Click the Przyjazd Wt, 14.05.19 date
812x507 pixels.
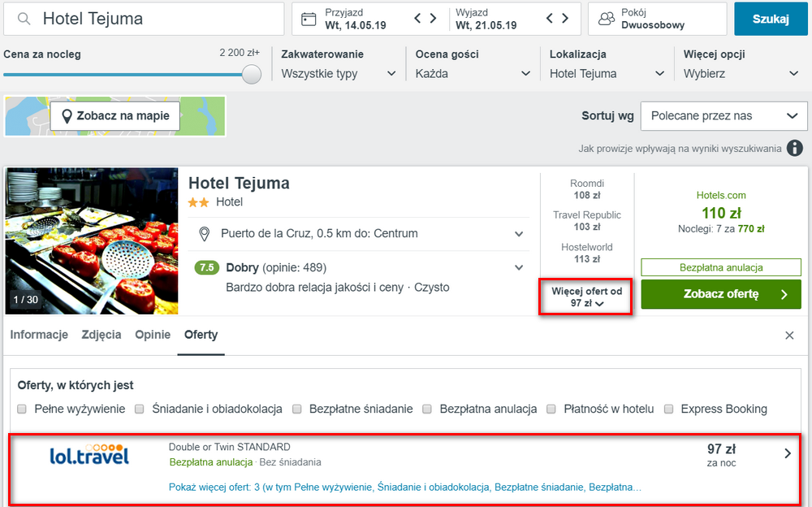click(356, 19)
